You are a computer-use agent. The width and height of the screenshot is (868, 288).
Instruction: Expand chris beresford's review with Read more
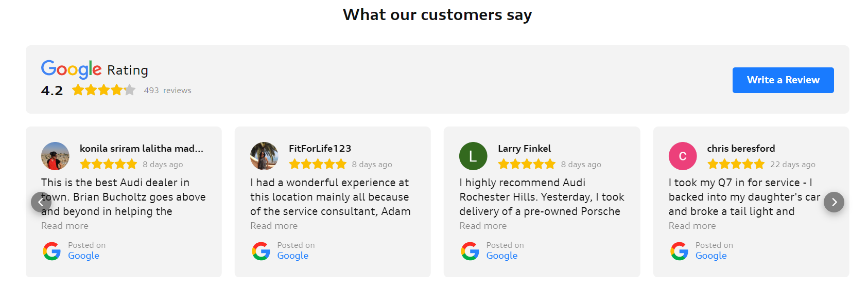(x=692, y=226)
